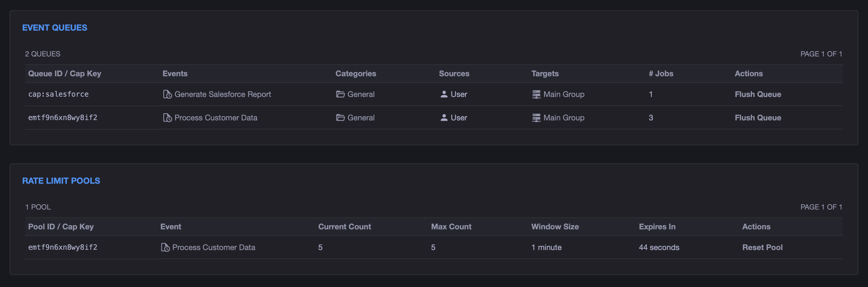868x287 pixels.
Task: Click the Process Customer Data icon in Rate Limit Pools
Action: pos(165,247)
